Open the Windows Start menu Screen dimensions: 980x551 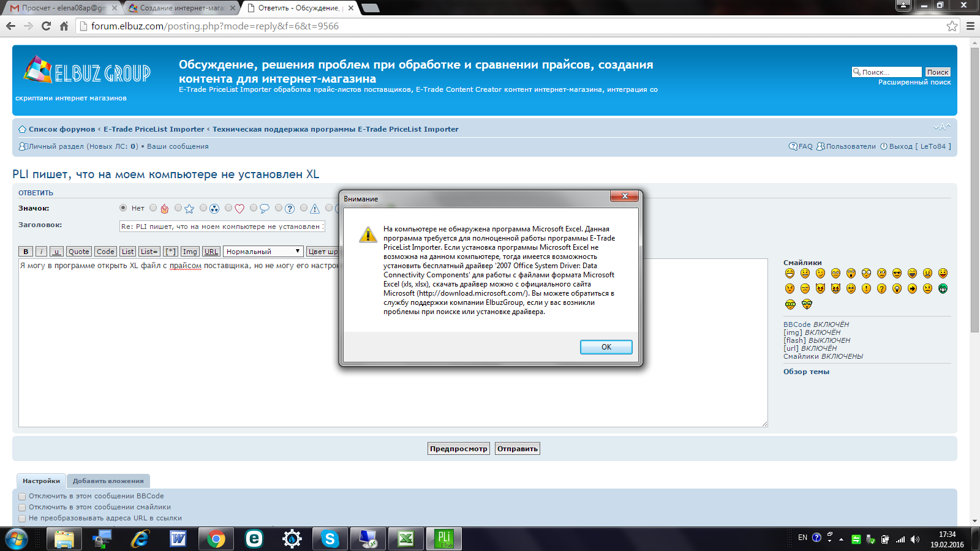(x=16, y=539)
